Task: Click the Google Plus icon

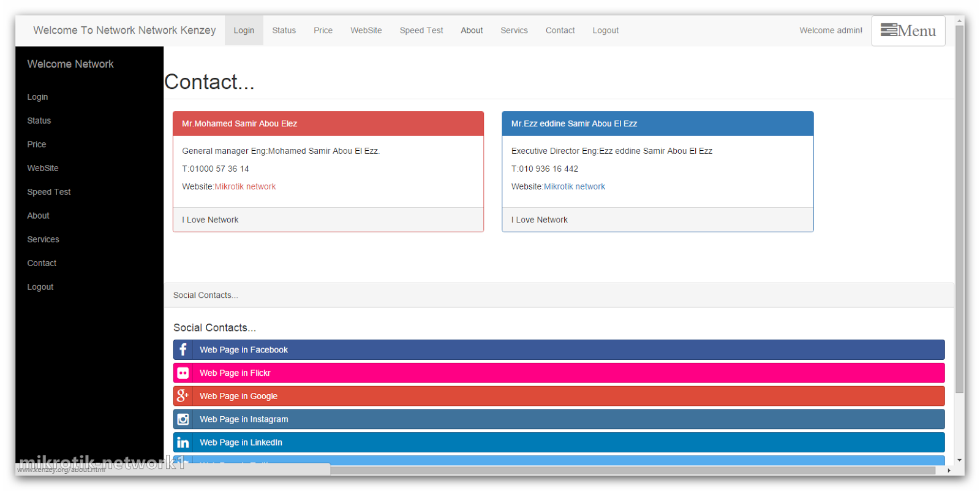Action: click(x=183, y=396)
